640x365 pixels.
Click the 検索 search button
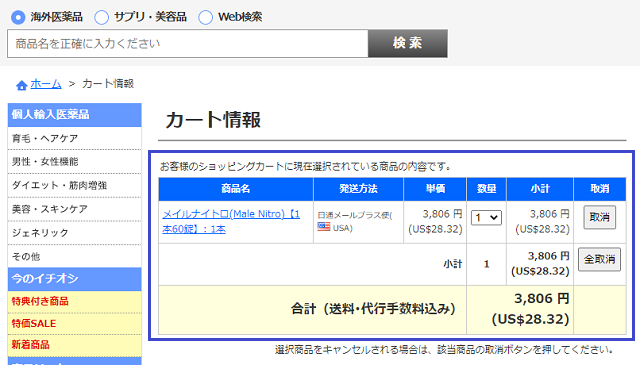pyautogui.click(x=408, y=43)
